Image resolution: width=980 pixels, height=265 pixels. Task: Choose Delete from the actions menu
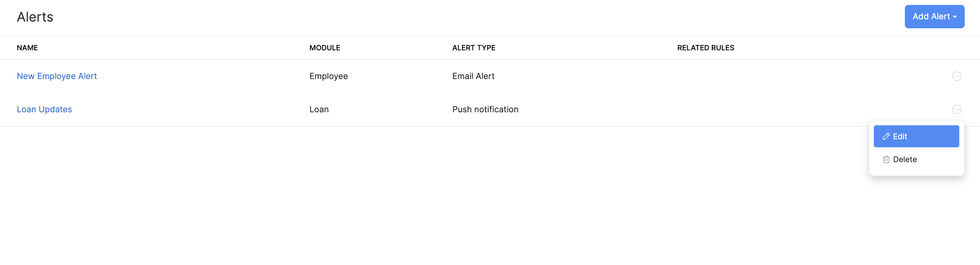[905, 159]
